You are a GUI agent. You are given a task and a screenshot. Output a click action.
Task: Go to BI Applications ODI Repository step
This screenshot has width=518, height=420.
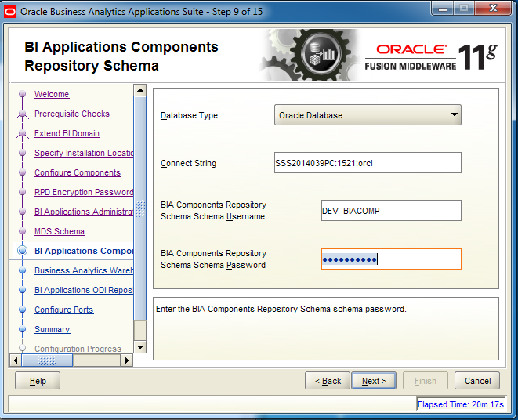pos(84,290)
